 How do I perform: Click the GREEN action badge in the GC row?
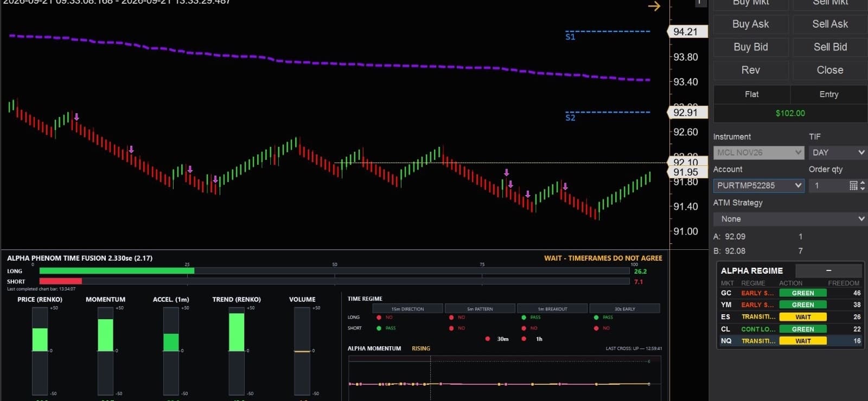[803, 293]
